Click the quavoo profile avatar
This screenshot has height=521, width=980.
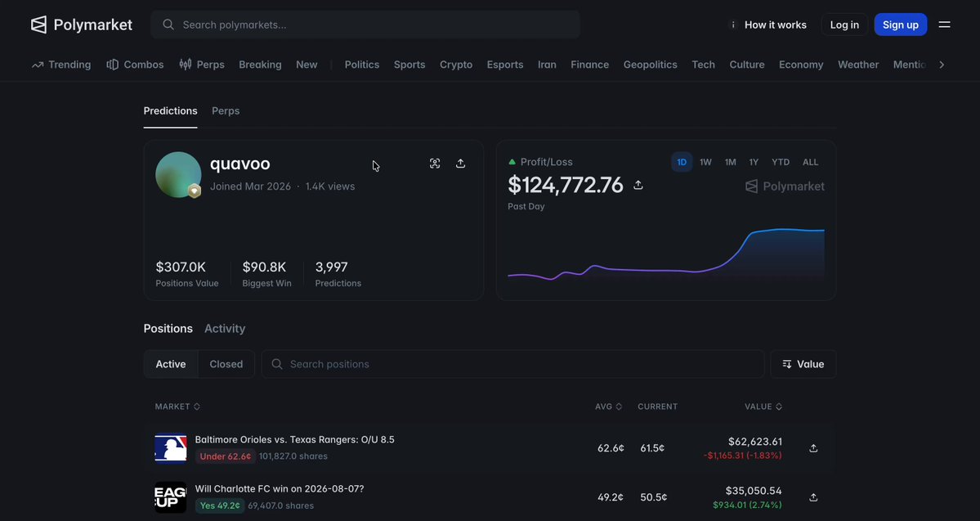point(178,175)
